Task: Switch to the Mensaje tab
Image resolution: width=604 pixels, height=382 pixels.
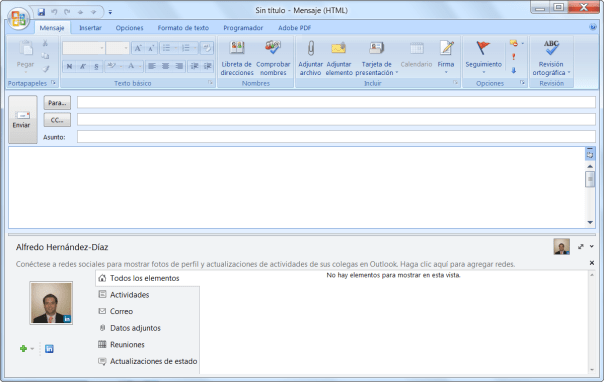Action: (x=52, y=28)
